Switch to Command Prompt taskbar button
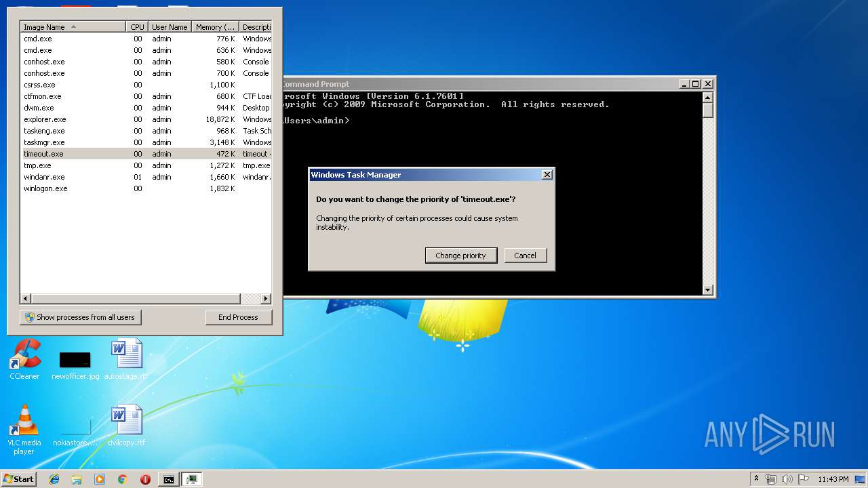 [x=168, y=479]
